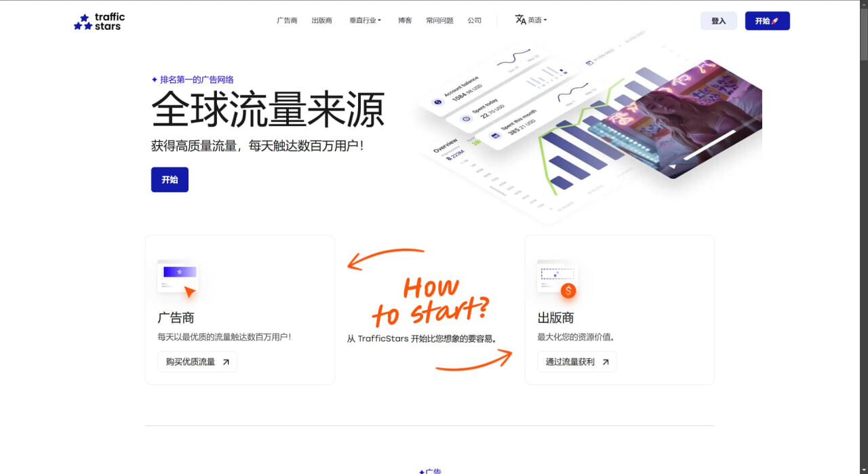Click the header 开始 rocket button
This screenshot has width=868, height=474.
click(767, 21)
